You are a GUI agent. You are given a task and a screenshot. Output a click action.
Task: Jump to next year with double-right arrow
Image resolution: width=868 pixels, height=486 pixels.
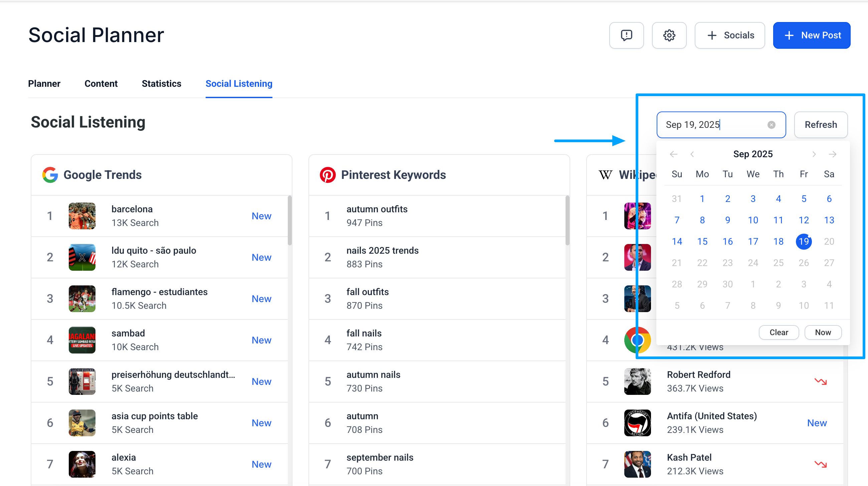point(832,154)
